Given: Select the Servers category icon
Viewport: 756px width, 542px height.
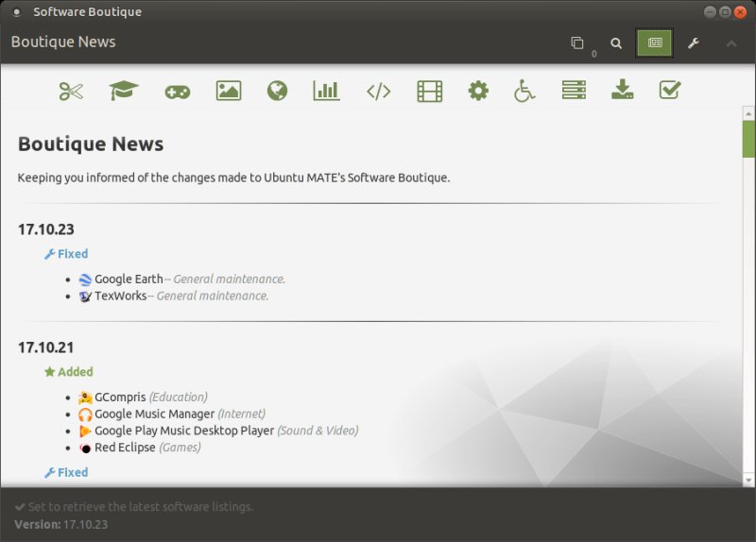Looking at the screenshot, I should 574,91.
